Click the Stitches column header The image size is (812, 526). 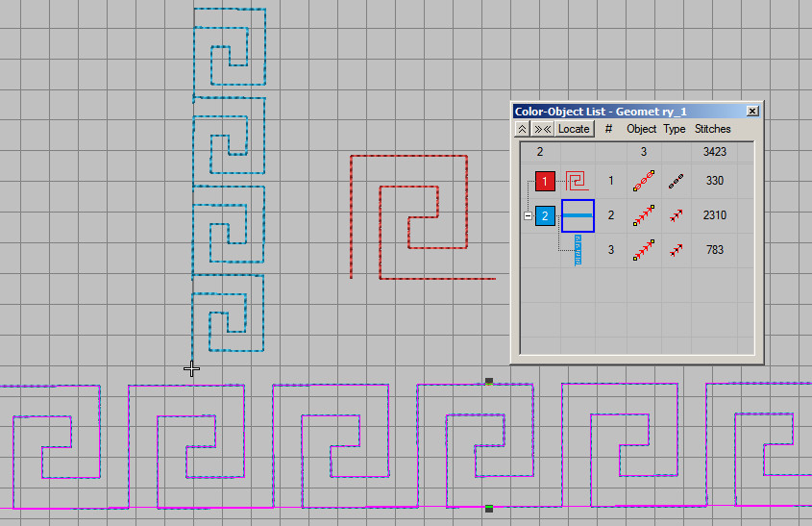coord(712,129)
